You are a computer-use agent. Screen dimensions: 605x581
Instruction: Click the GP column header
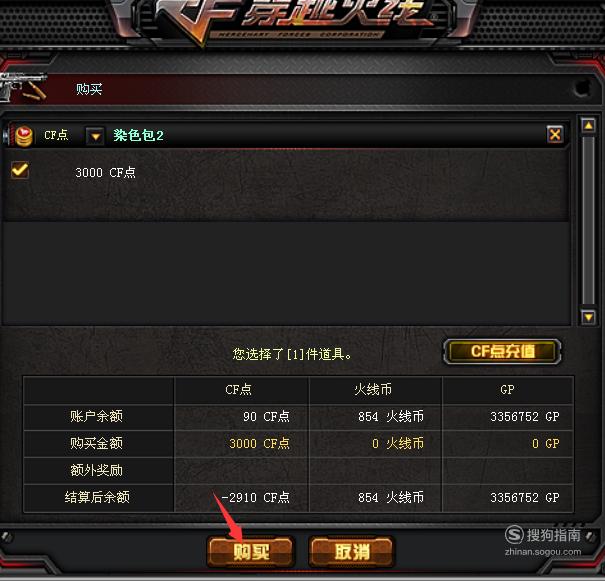click(507, 390)
